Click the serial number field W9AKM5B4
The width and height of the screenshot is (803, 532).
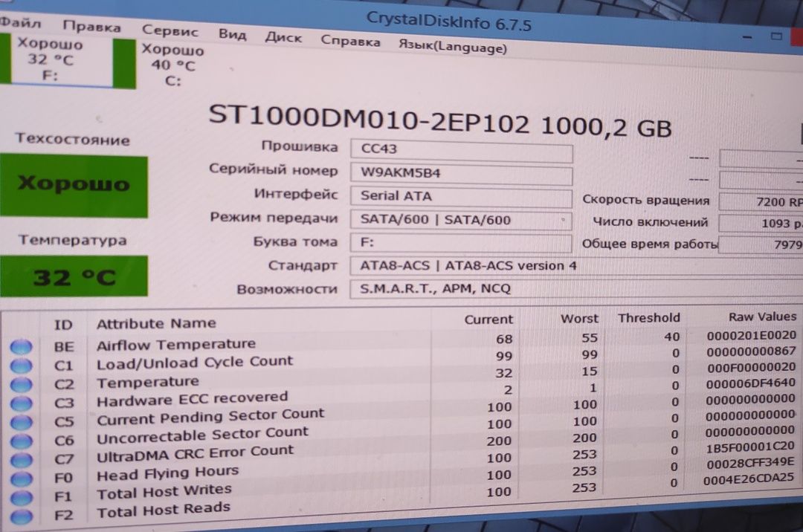tap(462, 173)
